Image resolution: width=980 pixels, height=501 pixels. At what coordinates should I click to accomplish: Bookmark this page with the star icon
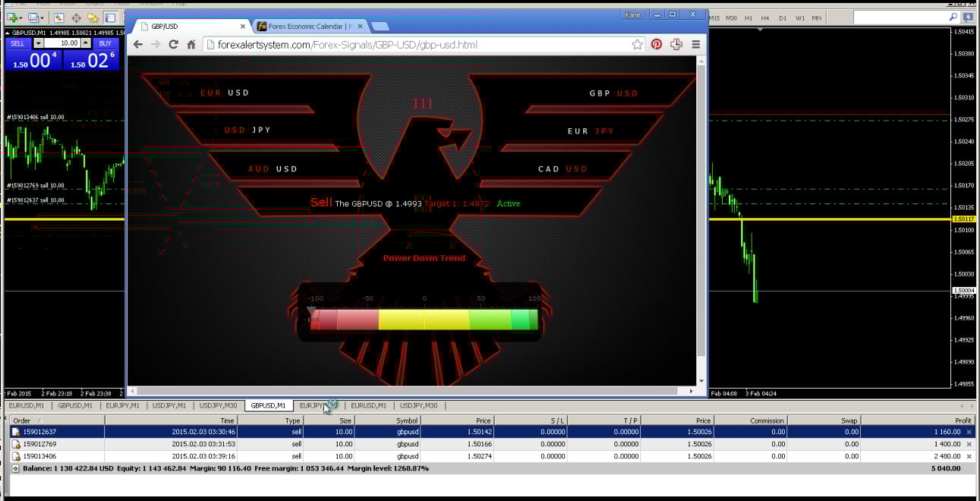click(x=637, y=45)
